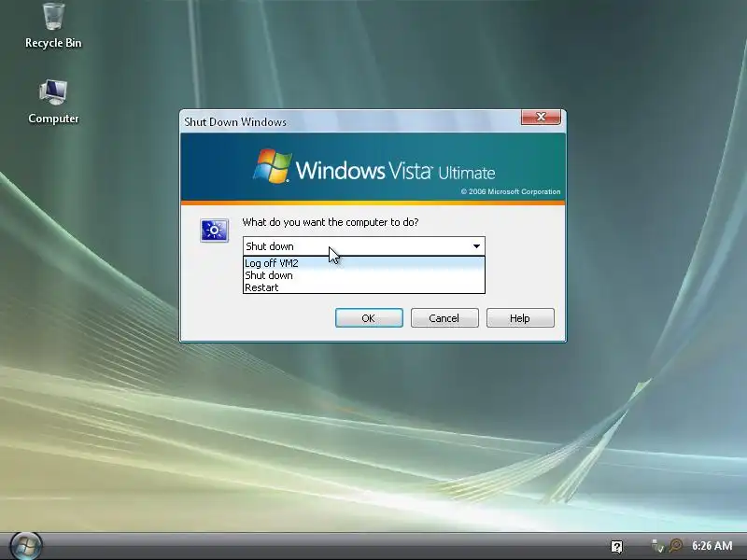Viewport: 747px width, 560px height.
Task: Click the Shut down combo box field
Action: (364, 246)
